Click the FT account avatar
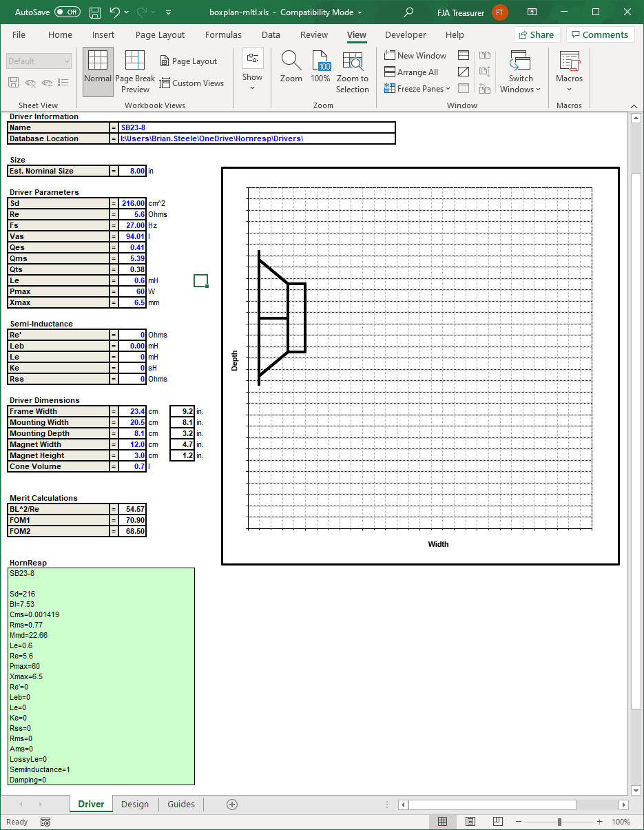Viewport: 644px width, 830px height. (x=499, y=12)
